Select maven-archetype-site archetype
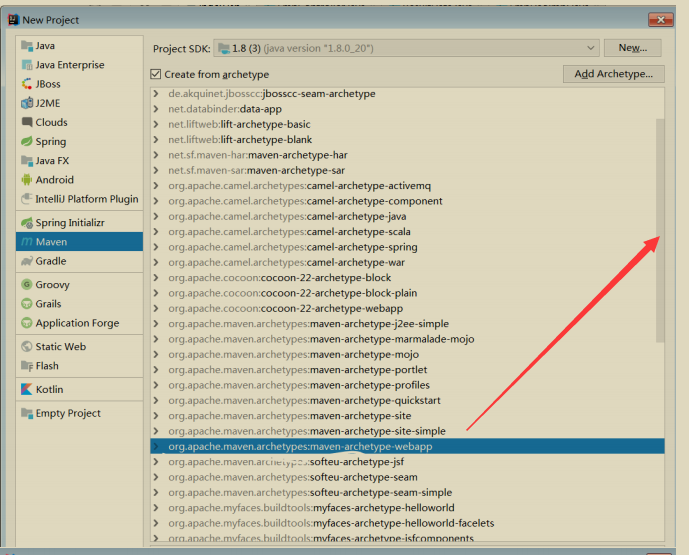The image size is (689, 555). [x=407, y=416]
